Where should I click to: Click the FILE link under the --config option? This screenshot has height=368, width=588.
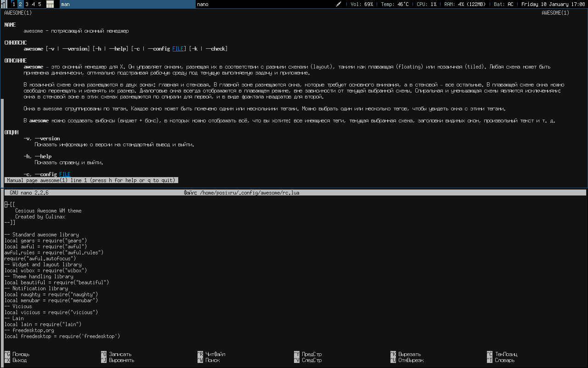coord(65,174)
